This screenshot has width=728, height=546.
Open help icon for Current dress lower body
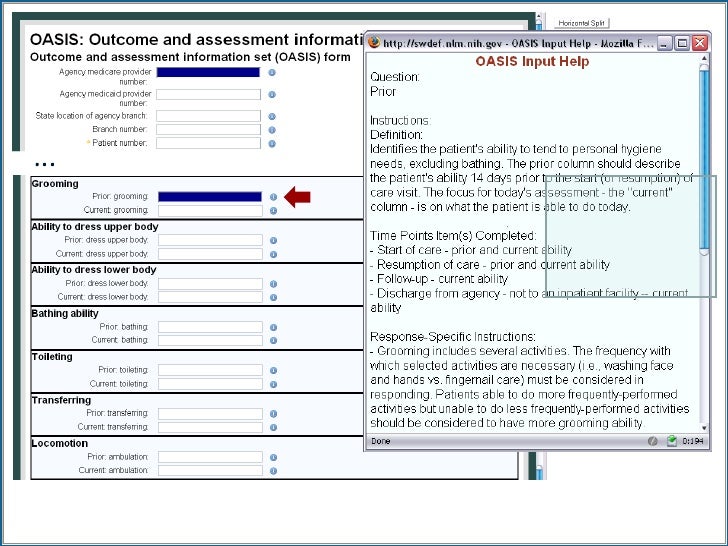point(273,297)
